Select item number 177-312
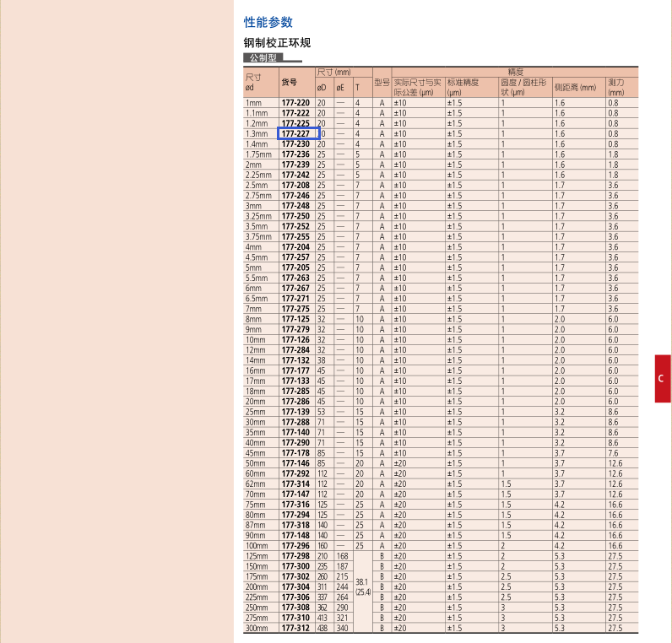Image resolution: width=672 pixels, height=643 pixels. pyautogui.click(x=295, y=628)
